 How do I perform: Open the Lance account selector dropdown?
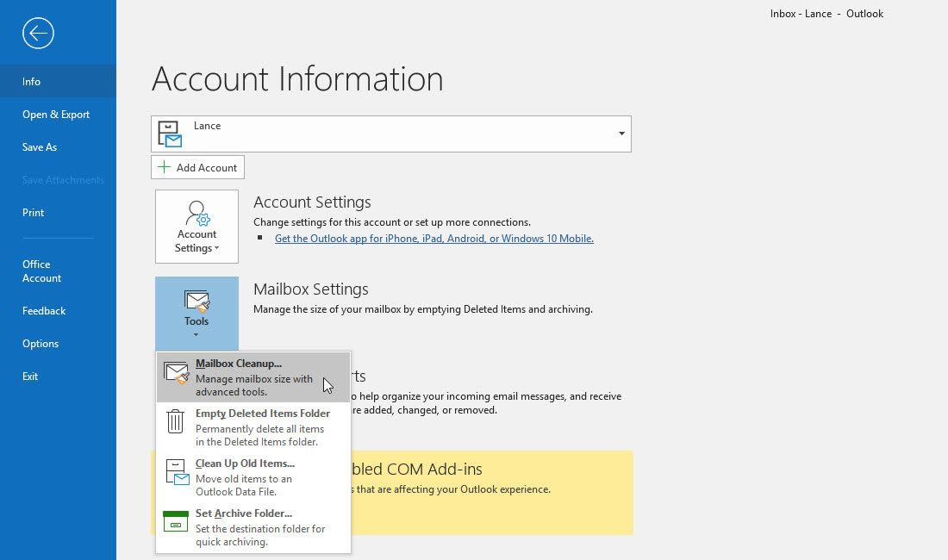click(621, 133)
